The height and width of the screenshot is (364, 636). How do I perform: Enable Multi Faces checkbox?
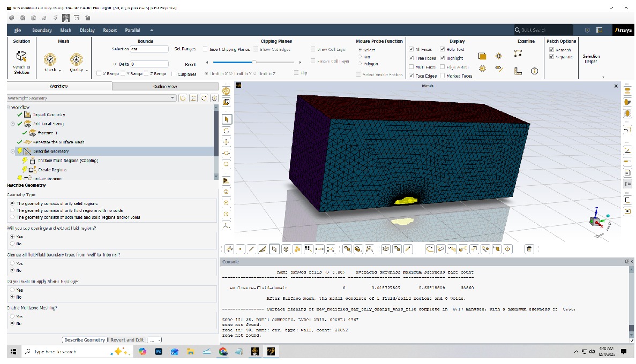click(x=411, y=67)
